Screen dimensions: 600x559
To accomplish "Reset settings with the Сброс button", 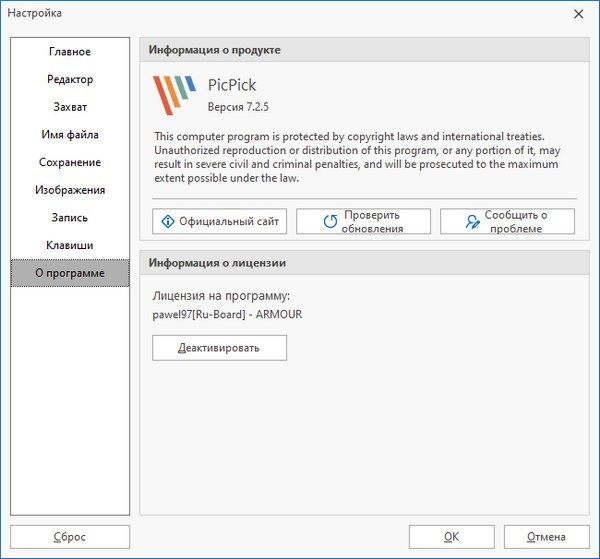I will pos(70,537).
